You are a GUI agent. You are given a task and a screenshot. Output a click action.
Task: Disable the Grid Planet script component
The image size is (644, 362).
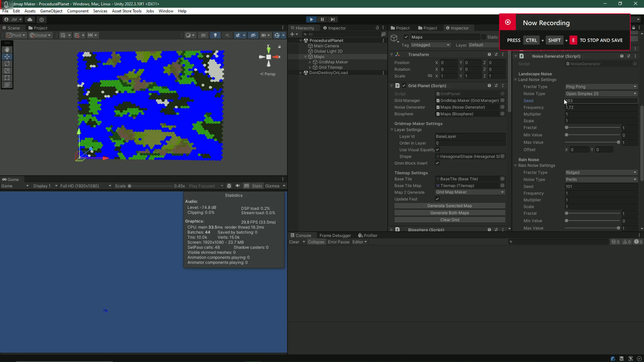404,86
